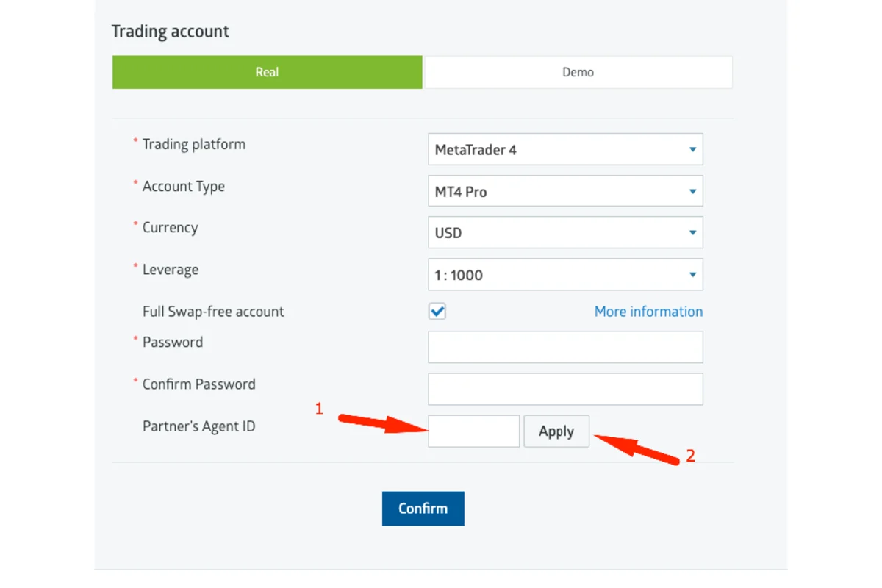882x588 pixels.
Task: Click the Account Type label
Action: (184, 187)
